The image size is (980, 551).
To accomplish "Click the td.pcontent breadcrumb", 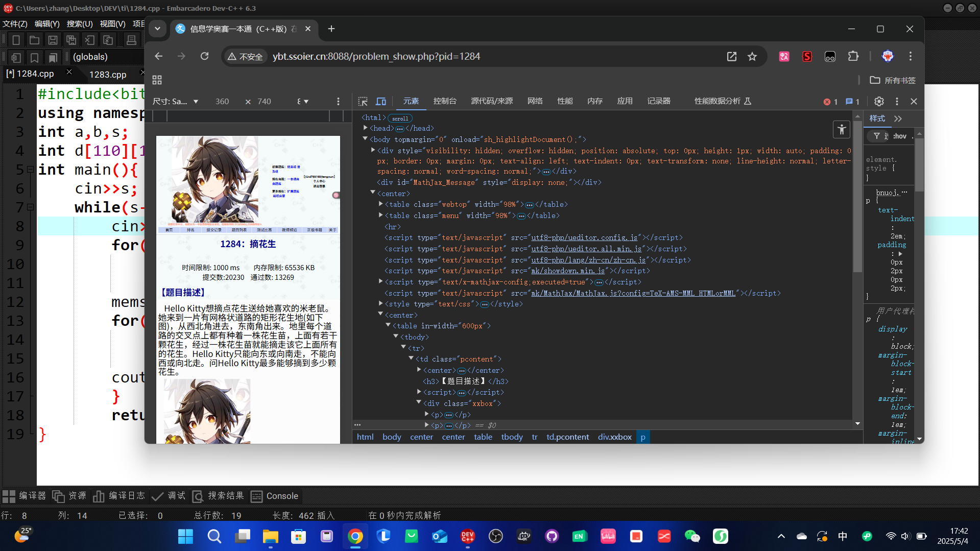I will pos(568,437).
